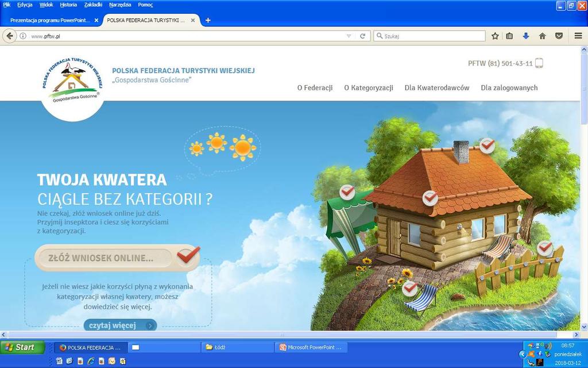The image size is (588, 368).
Task: Open site information icon in address bar
Action: pos(23,36)
